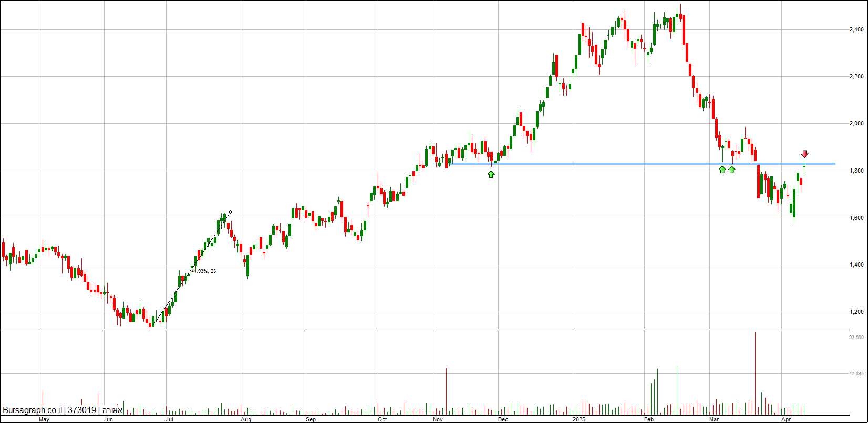Click the 2025 year label on time axis
This screenshot has height=423, width=868.
(x=578, y=419)
